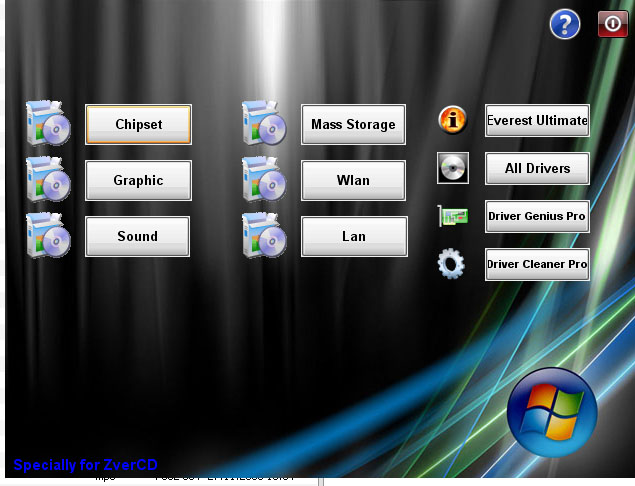This screenshot has width=635, height=486.
Task: Click the CD icon beside All Drivers
Action: pyautogui.click(x=453, y=168)
